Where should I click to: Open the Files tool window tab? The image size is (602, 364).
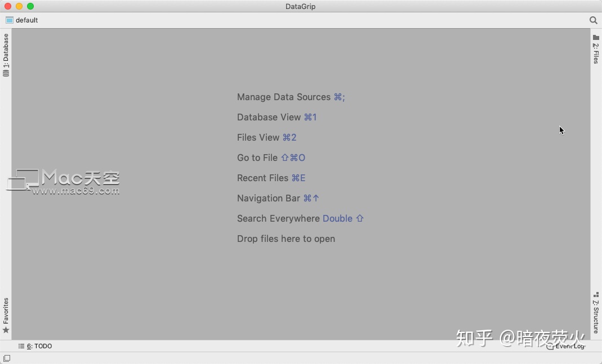(596, 49)
